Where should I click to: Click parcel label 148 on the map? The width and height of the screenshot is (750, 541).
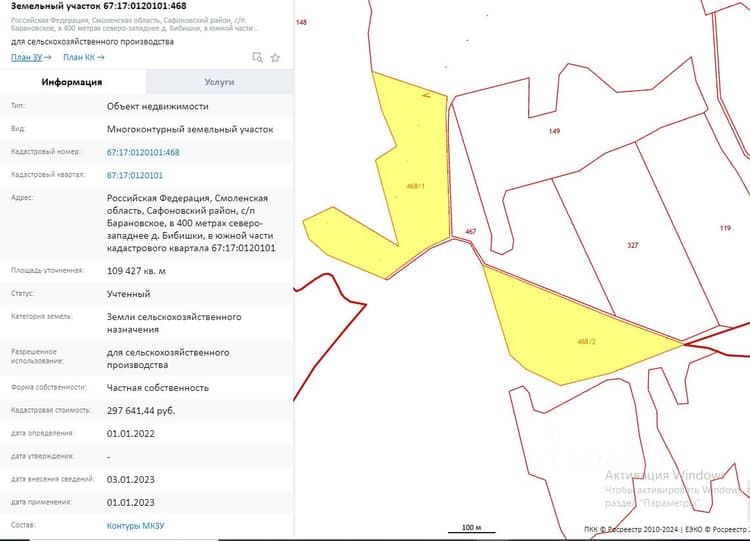301,22
